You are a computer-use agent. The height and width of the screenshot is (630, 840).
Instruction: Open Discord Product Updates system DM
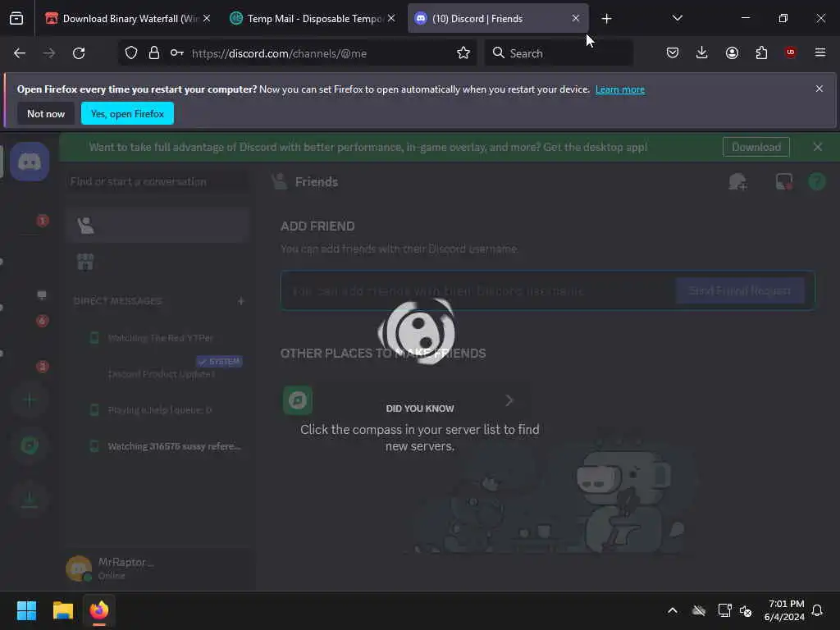[x=159, y=373]
